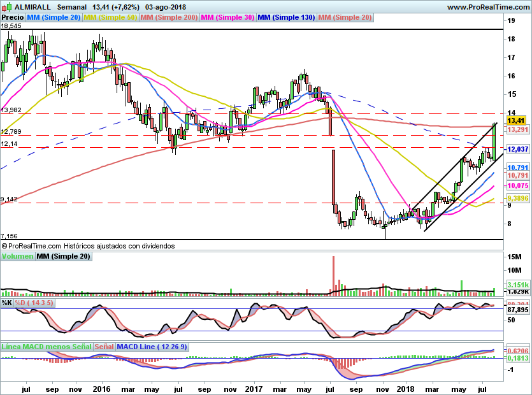Image resolution: width=532 pixels, height=395 pixels.
Task: Click the candlestick icon beside ALMIRALL
Action: click(x=7, y=7)
